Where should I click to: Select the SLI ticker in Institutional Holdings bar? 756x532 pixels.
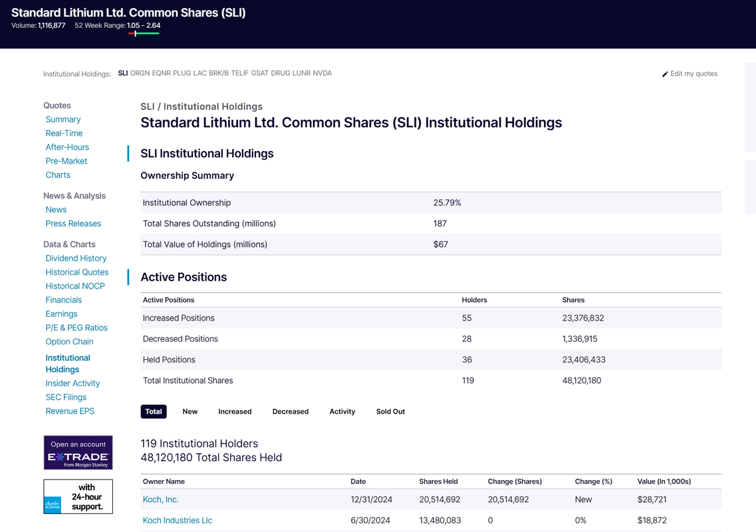point(123,73)
